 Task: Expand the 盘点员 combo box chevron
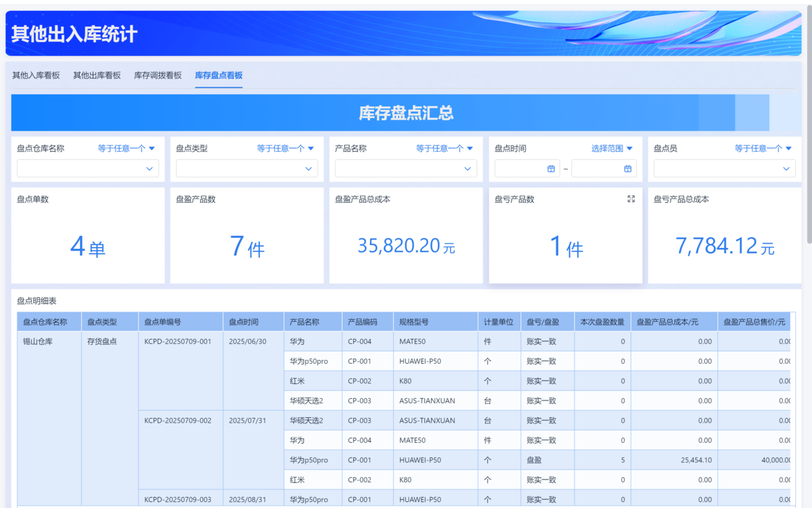point(786,169)
